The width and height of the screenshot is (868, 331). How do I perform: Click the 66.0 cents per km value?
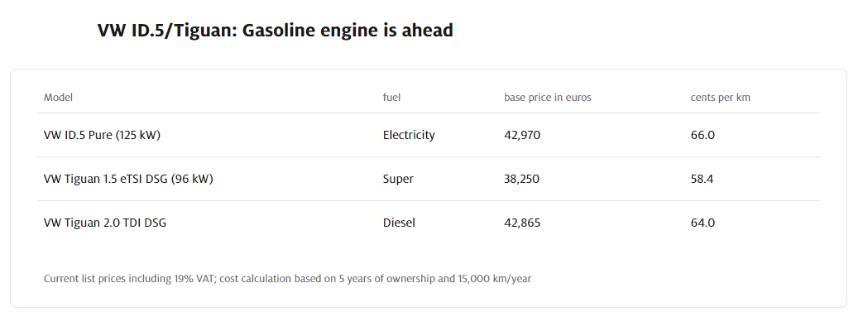coord(703,135)
